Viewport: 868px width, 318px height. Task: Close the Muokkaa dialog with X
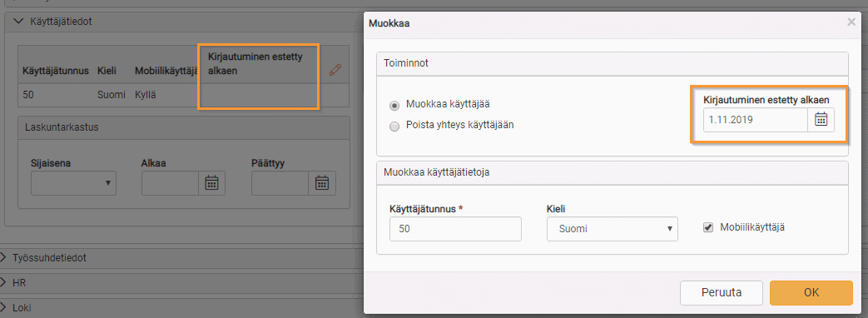[x=851, y=22]
